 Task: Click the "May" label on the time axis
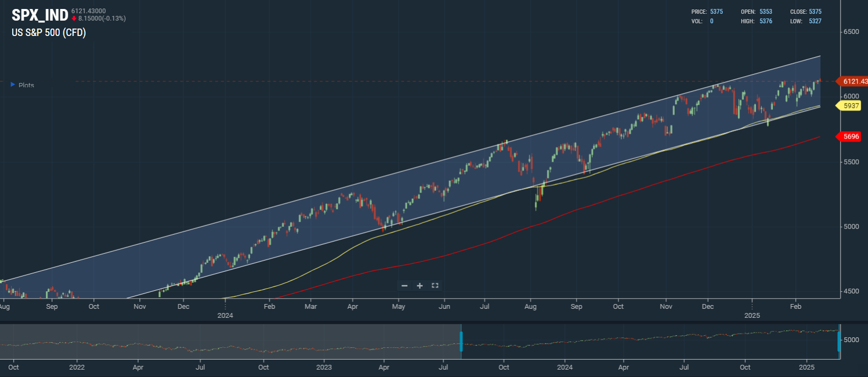click(x=399, y=306)
